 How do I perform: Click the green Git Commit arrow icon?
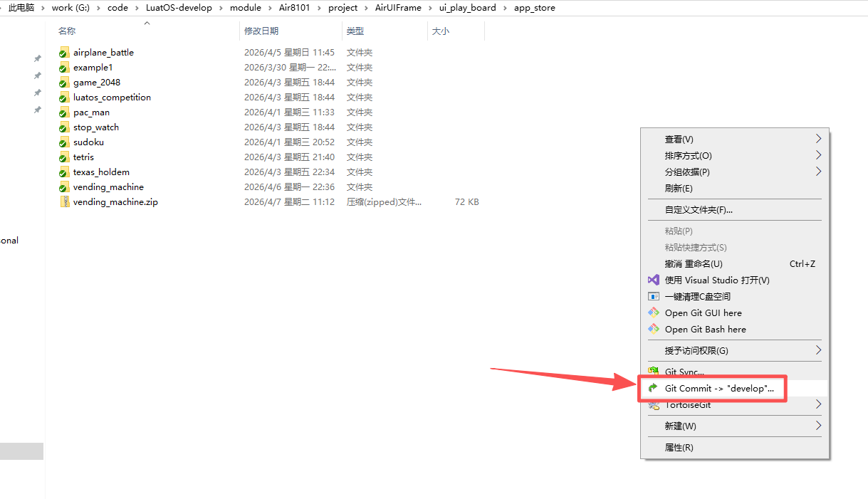[653, 389]
